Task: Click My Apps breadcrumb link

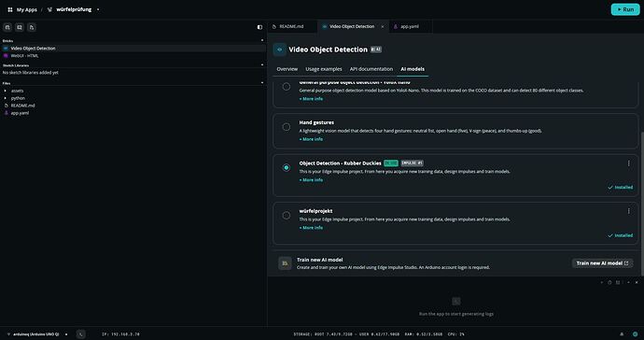Action: (27, 9)
